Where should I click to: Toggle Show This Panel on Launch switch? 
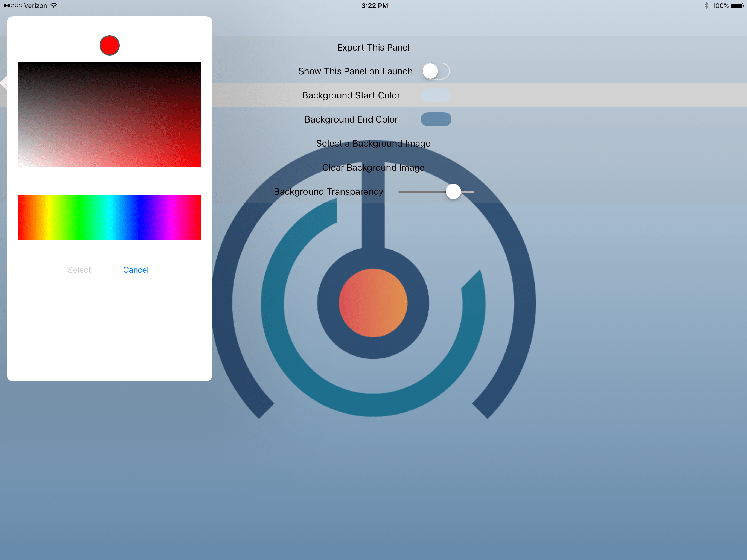[435, 71]
